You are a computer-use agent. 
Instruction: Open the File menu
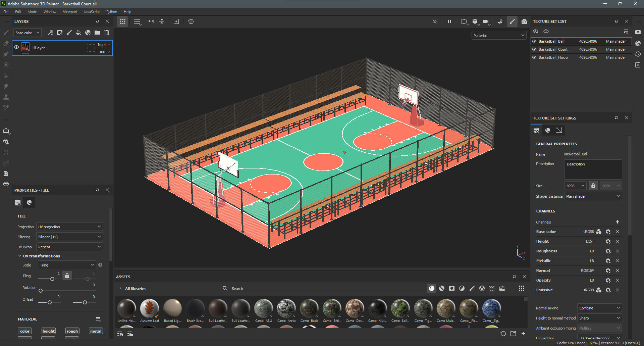(6, 12)
